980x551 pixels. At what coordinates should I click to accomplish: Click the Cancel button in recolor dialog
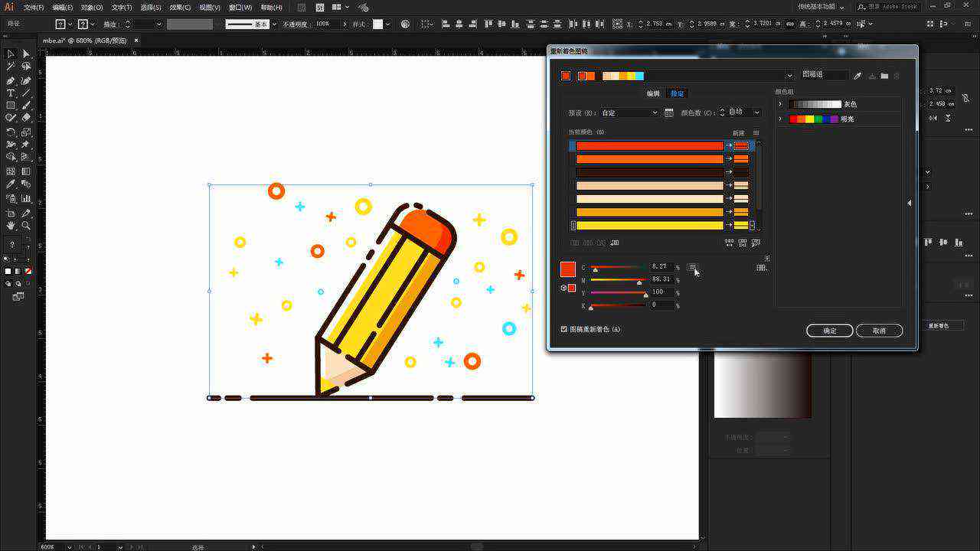(x=879, y=331)
